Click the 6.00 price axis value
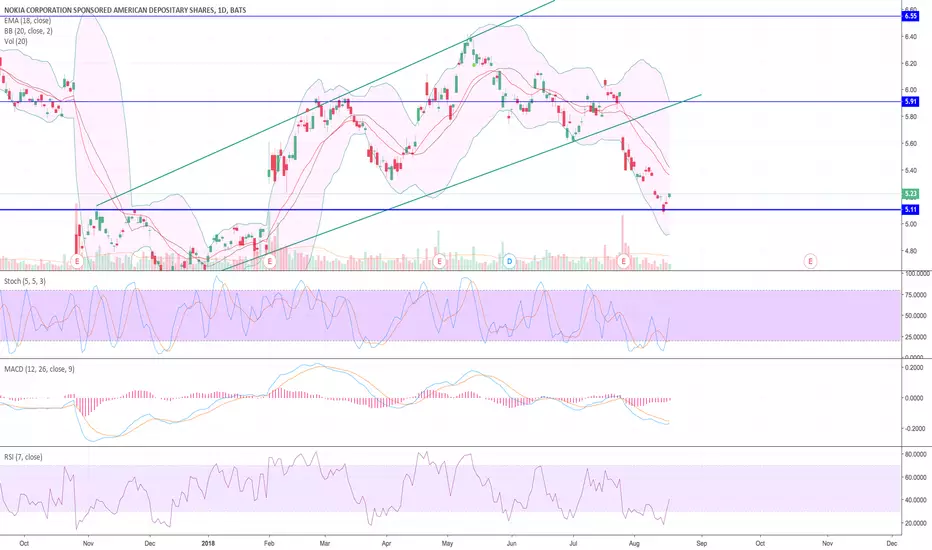 tap(911, 90)
